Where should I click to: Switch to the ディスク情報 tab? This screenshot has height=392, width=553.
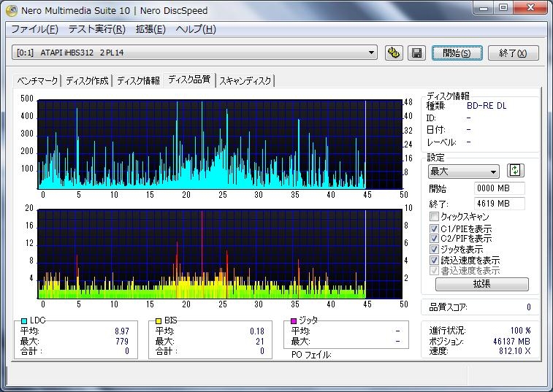pos(138,81)
